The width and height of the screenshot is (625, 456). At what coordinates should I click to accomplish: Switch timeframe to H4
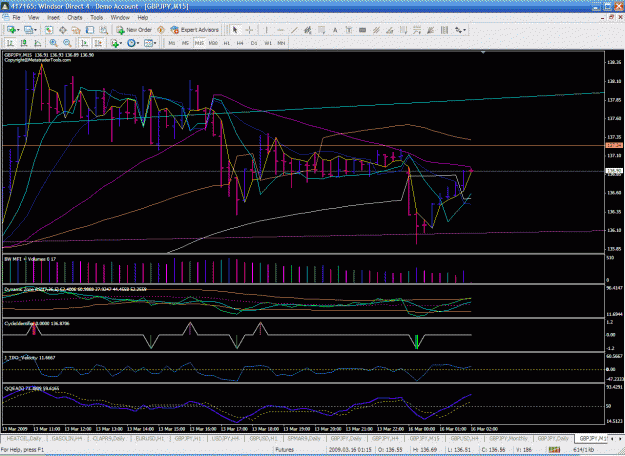(x=240, y=43)
